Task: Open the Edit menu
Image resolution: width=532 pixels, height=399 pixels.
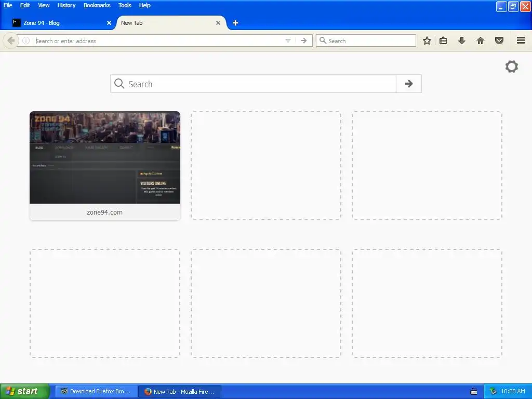Action: [25, 5]
